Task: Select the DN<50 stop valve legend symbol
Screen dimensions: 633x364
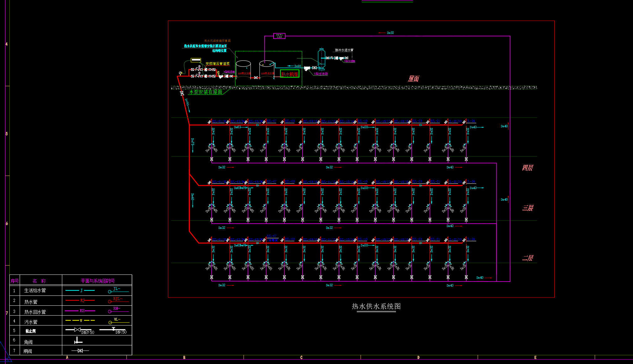Action: [x=113, y=330]
